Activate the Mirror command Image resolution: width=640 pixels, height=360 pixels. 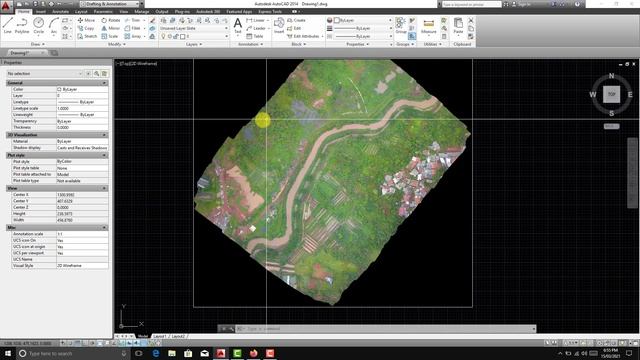tap(111, 28)
